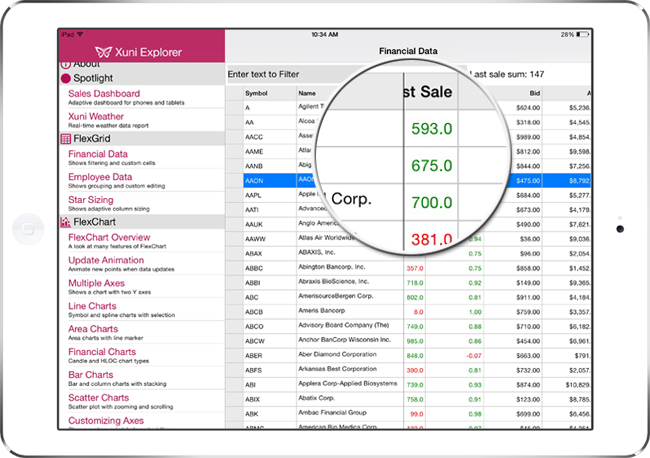Image resolution: width=650 pixels, height=458 pixels.
Task: Click the AAUK symbol cell
Action: tap(270, 224)
